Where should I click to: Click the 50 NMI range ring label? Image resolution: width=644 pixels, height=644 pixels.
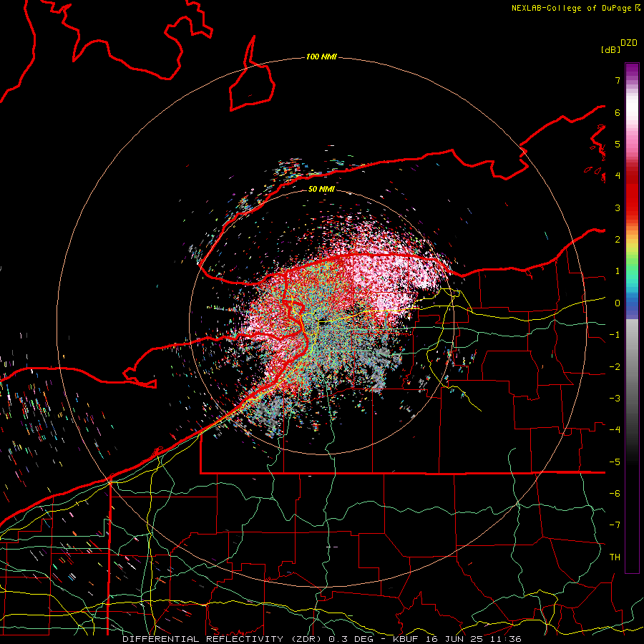point(321,189)
